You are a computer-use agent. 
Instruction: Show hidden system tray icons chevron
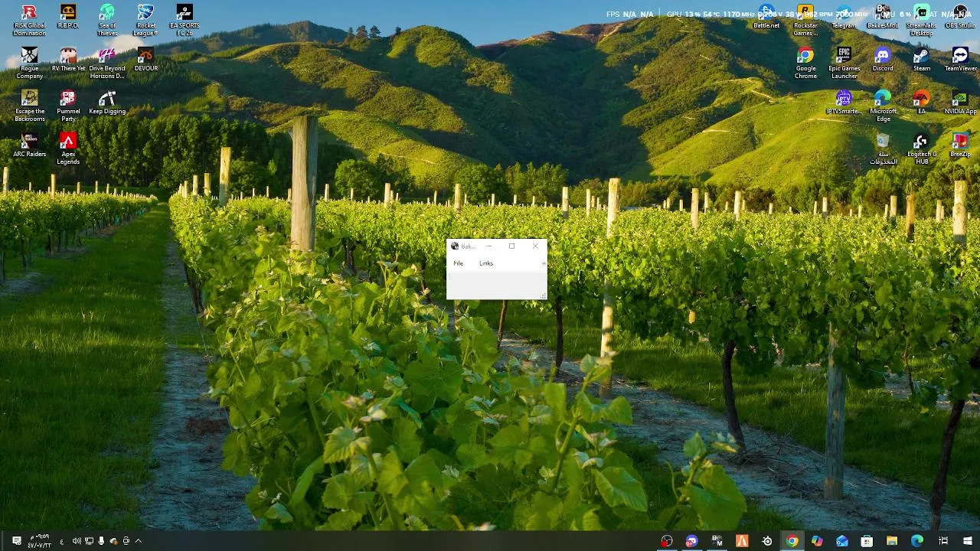pyautogui.click(x=138, y=541)
